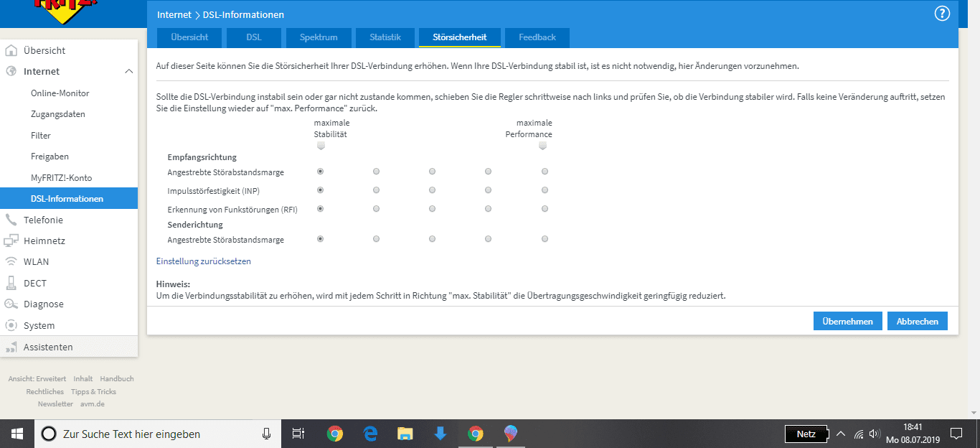Switch to the Statistik tab

coord(385,37)
